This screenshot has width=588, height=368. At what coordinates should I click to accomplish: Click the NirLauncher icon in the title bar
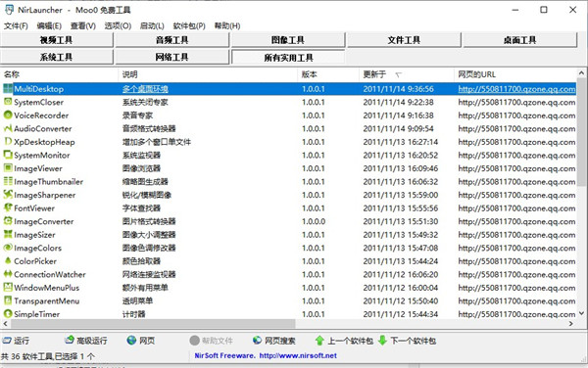click(9, 10)
